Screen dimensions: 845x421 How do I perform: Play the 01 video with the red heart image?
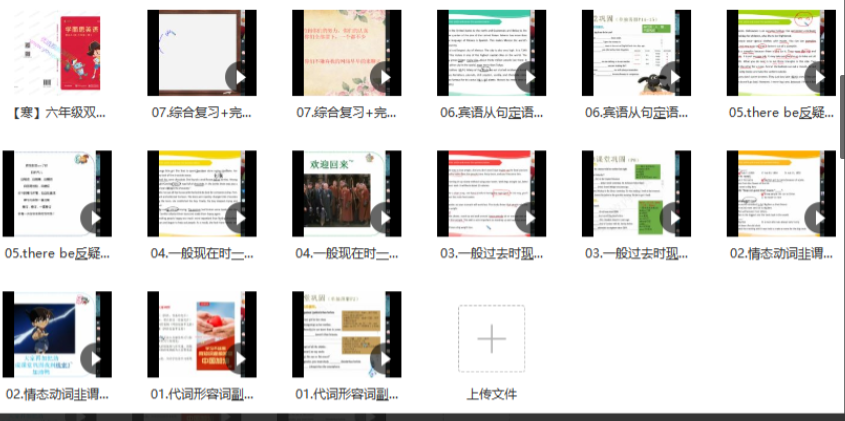pyautogui.click(x=237, y=357)
